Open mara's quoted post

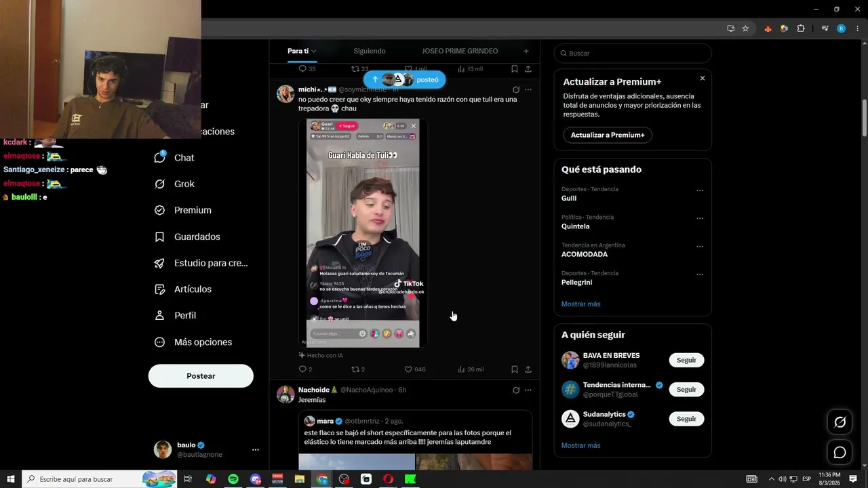(415, 440)
